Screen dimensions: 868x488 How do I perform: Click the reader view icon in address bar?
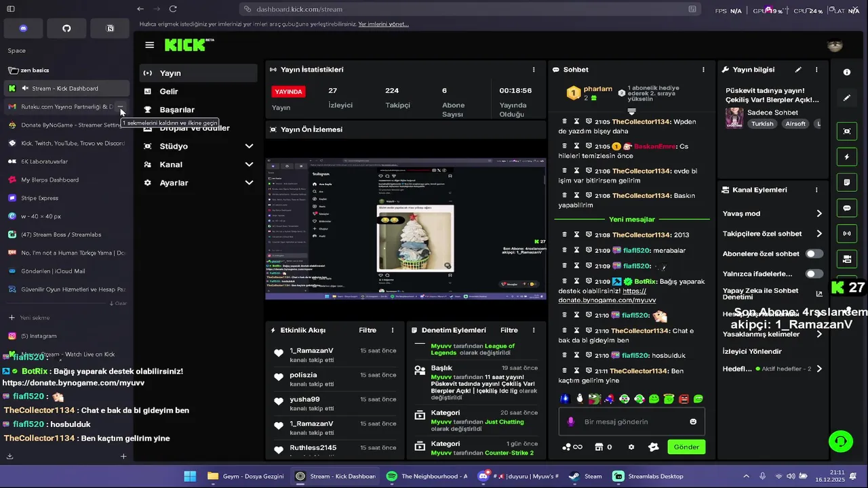692,9
